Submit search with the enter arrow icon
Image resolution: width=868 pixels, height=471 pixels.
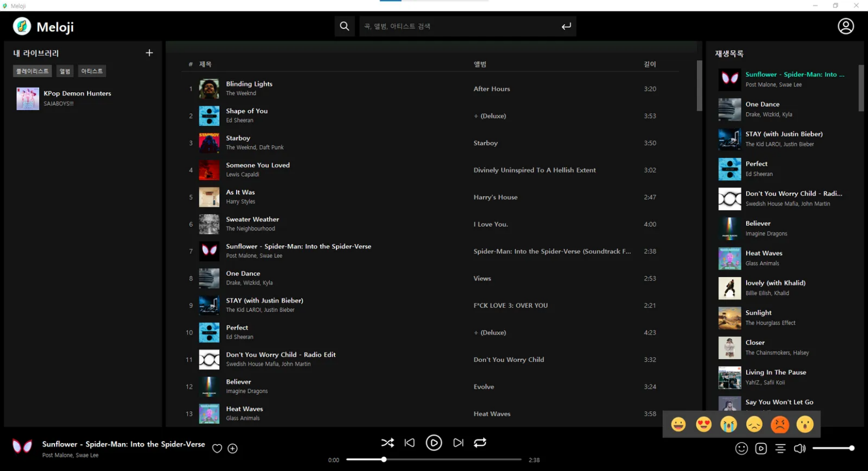[x=566, y=26]
